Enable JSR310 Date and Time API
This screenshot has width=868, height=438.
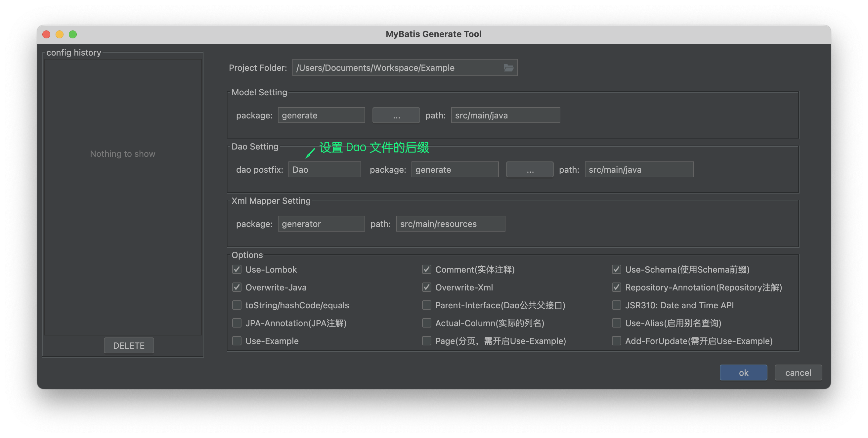point(616,305)
